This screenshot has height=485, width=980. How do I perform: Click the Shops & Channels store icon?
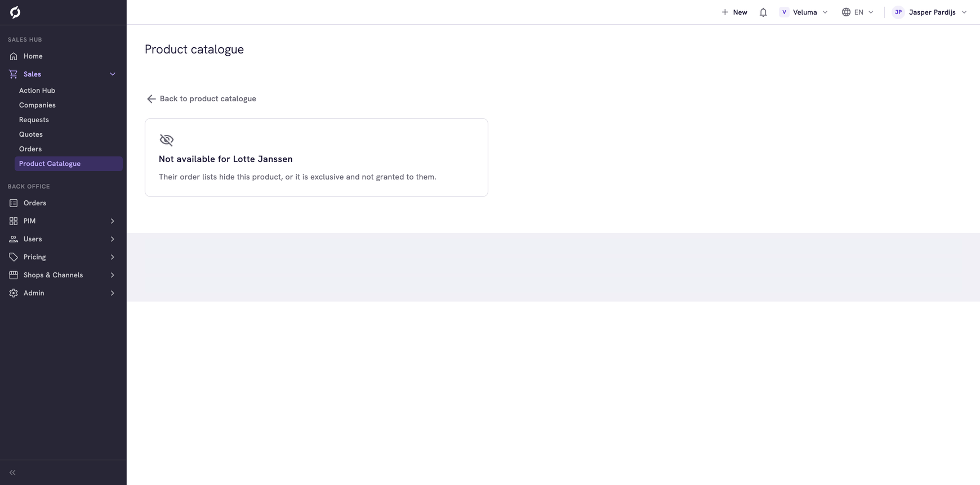pyautogui.click(x=14, y=275)
